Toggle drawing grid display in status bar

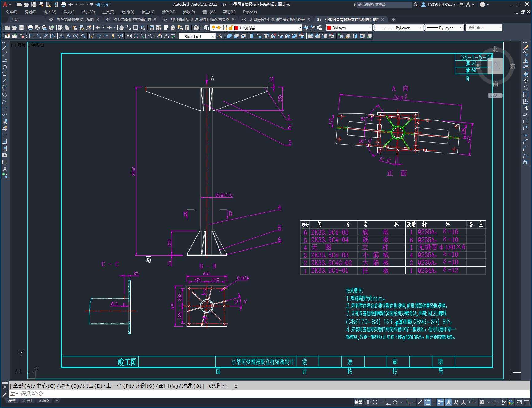[367, 402]
